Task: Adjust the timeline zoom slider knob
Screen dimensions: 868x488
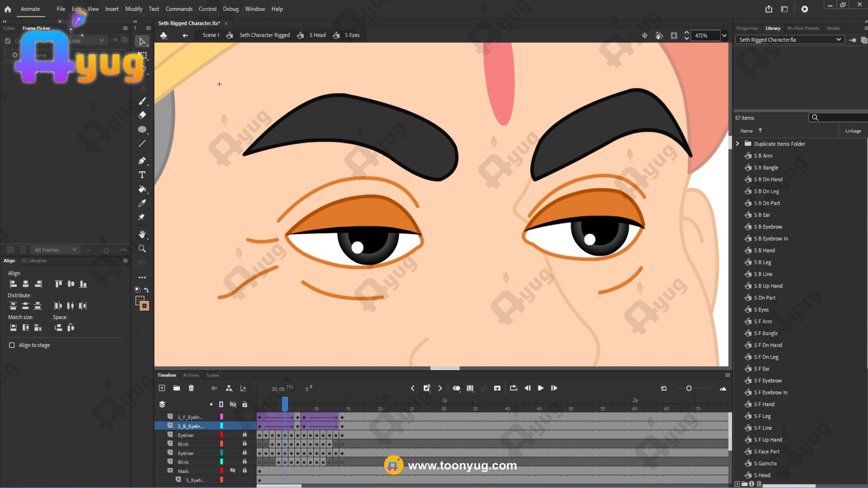Action: pos(689,388)
